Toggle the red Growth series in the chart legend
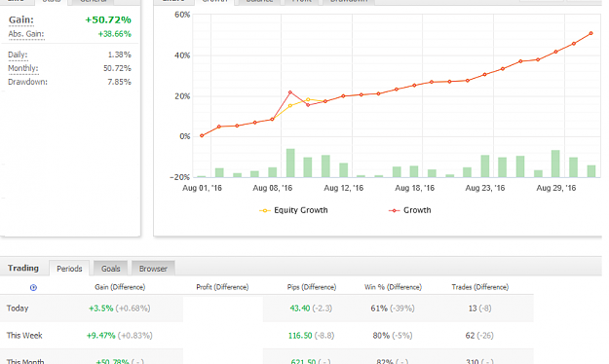Screen dimensions: 609x364 pyautogui.click(x=410, y=210)
